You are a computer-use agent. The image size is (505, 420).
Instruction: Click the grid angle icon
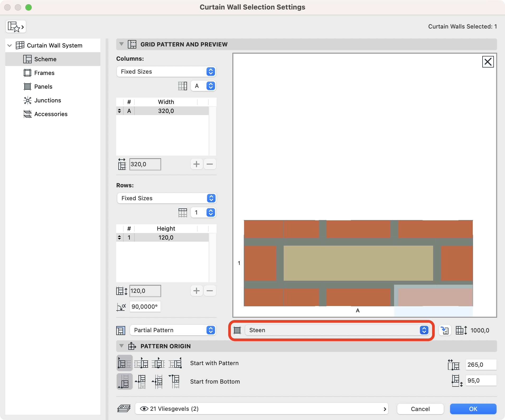(121, 307)
